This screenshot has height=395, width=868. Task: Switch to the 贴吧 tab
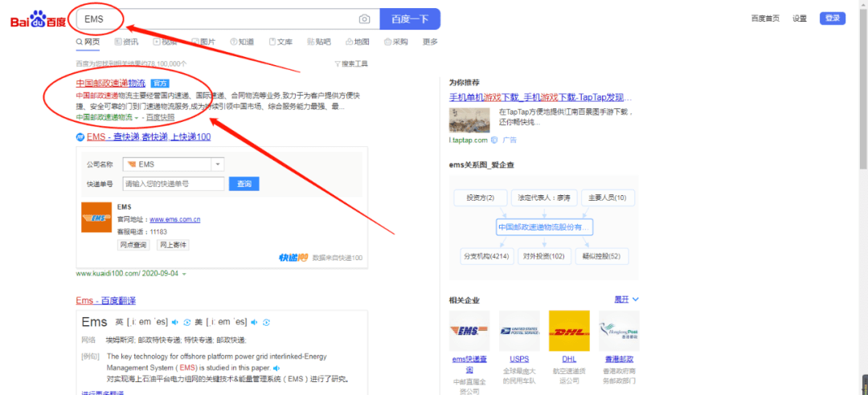tap(319, 42)
